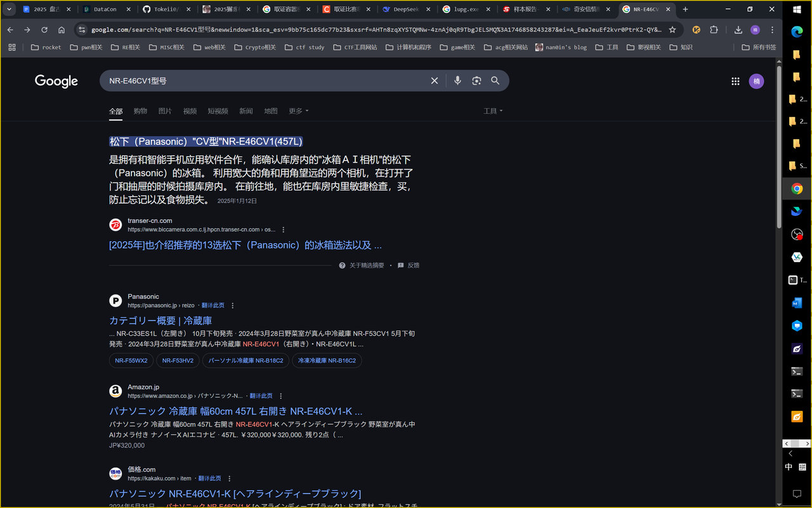This screenshot has width=812, height=508.
Task: Click the NR-F55WX2 sitelink chip
Action: pyautogui.click(x=131, y=361)
